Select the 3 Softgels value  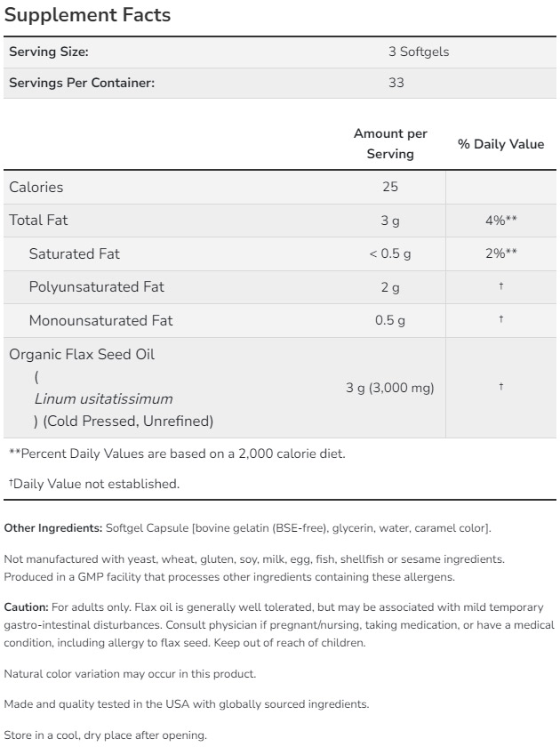pos(419,52)
